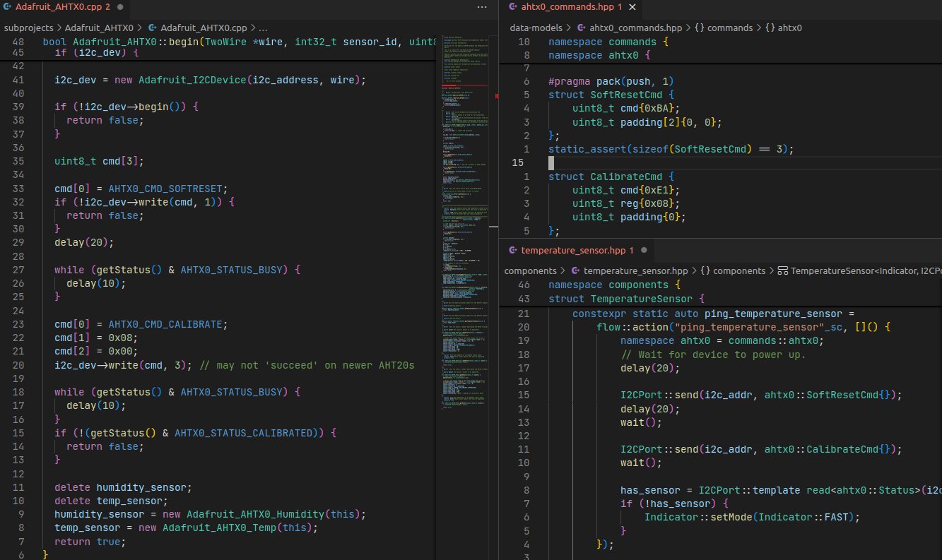942x560 pixels.
Task: Click the uint8_t cmd{0xE1}; line
Action: pos(626,190)
